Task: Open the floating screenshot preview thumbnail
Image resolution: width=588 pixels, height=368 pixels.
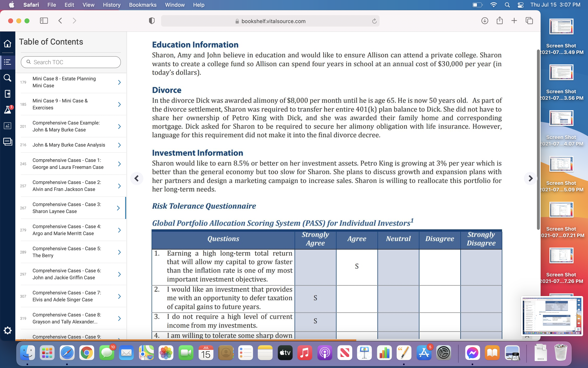Action: click(551, 316)
